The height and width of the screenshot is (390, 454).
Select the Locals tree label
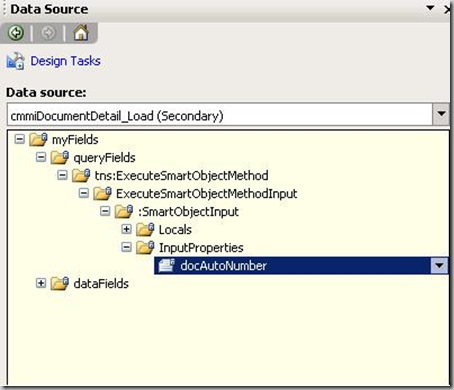click(175, 230)
